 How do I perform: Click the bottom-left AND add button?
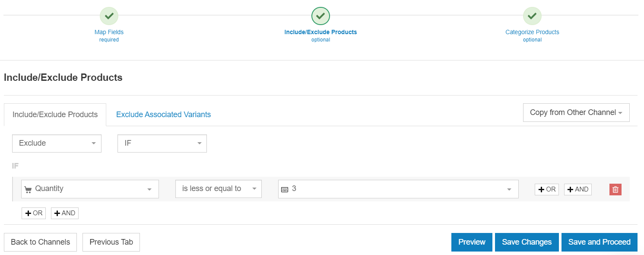coord(65,213)
